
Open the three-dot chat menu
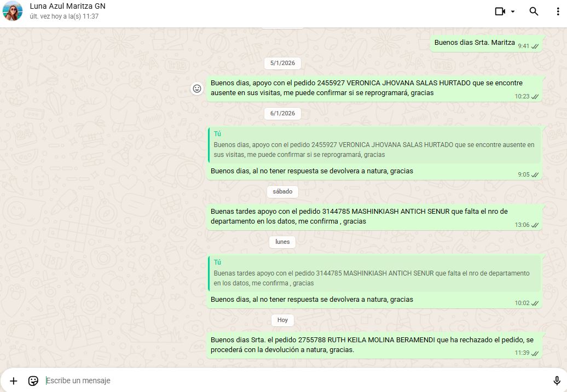click(x=557, y=11)
